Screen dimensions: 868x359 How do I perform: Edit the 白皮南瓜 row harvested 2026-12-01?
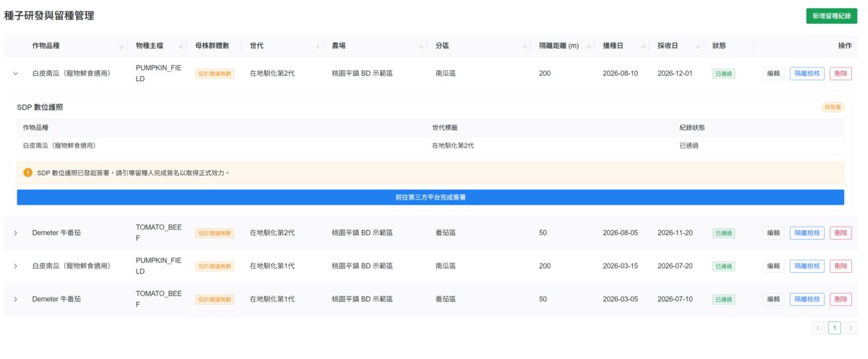pos(773,73)
